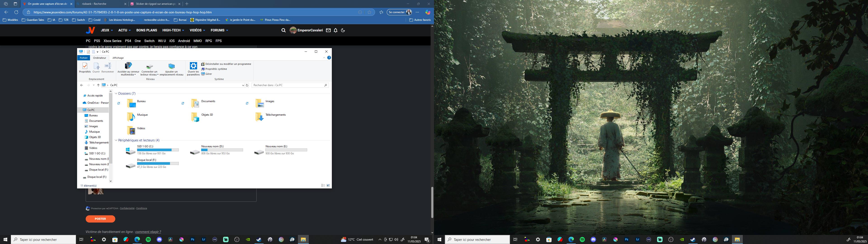Screen dimensions: 868x244
Task: Go up one level in Explorer
Action: click(98, 85)
